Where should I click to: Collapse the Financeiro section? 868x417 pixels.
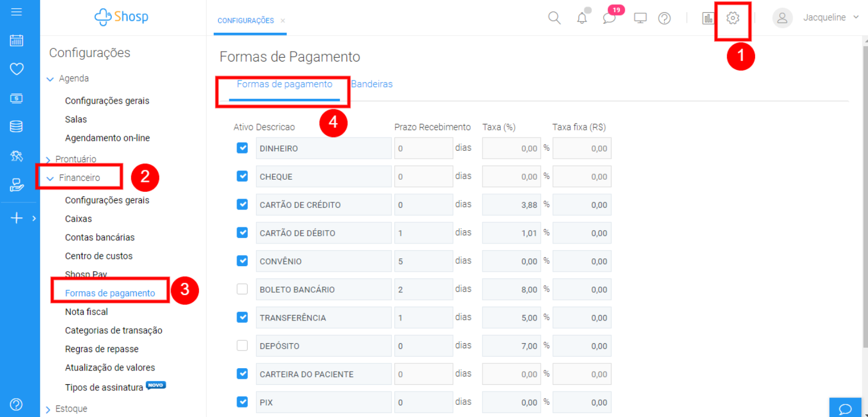point(79,178)
